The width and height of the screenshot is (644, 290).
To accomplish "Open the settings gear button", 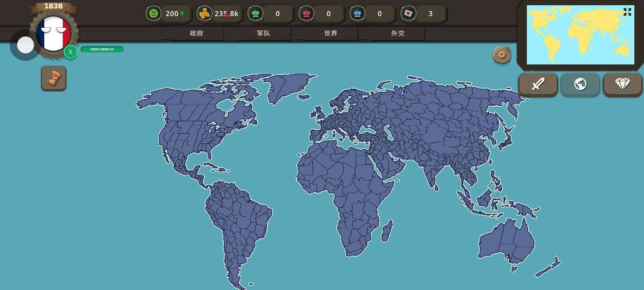I will click(x=502, y=55).
